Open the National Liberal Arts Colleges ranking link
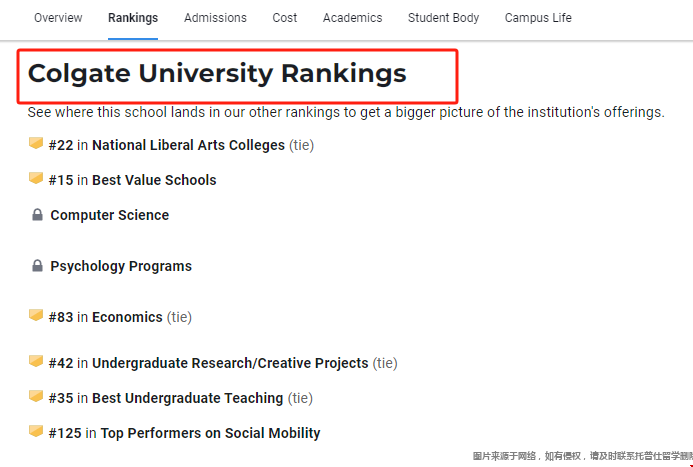Screen dimensions: 693x467 [x=188, y=145]
